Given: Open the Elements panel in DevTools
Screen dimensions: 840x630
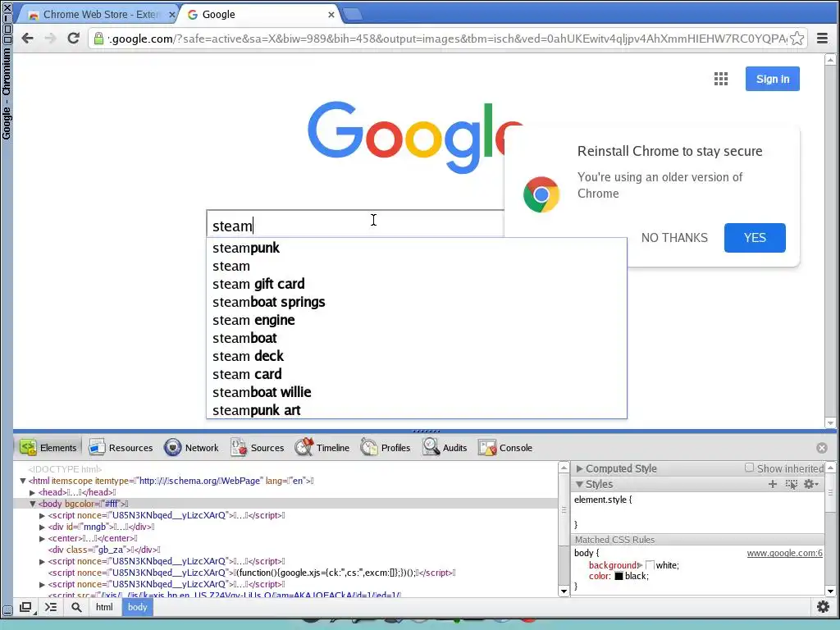Looking at the screenshot, I should [48, 447].
